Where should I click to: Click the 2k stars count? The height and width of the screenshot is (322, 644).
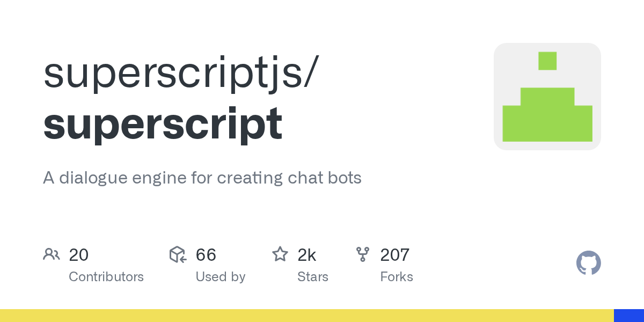point(306,255)
